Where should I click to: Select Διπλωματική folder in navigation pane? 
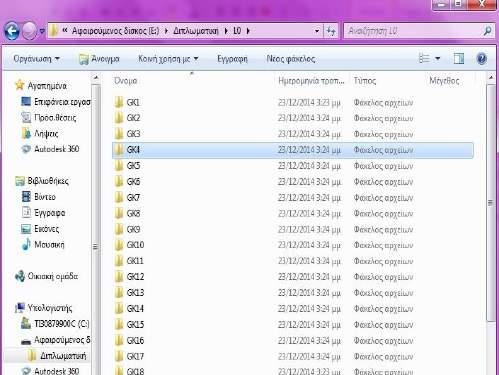coord(57,356)
